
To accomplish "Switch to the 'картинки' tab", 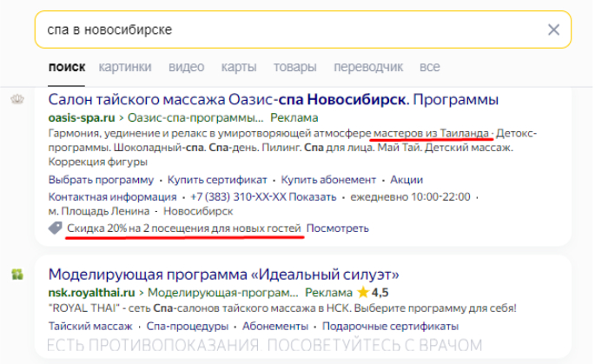I will coord(125,67).
